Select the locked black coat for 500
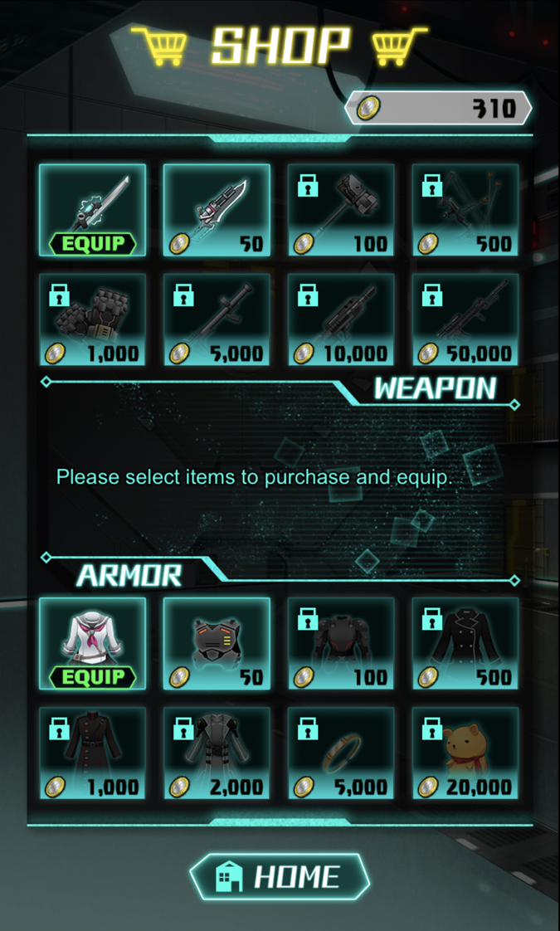The width and height of the screenshot is (560, 931). coord(465,644)
